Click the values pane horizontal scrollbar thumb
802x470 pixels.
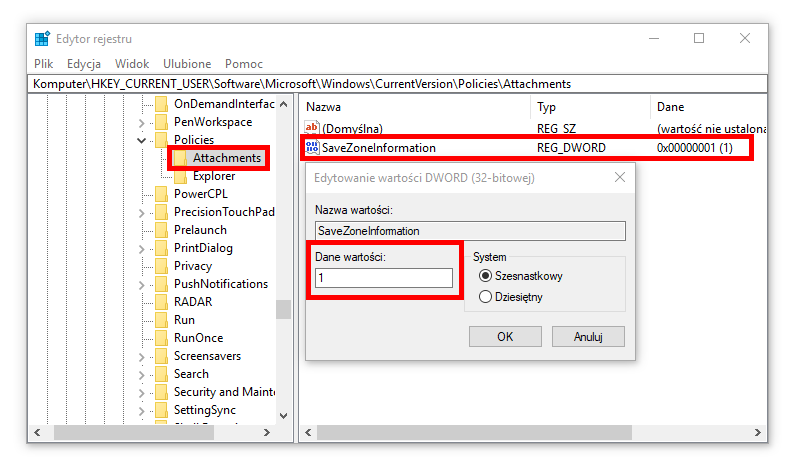(x=474, y=433)
